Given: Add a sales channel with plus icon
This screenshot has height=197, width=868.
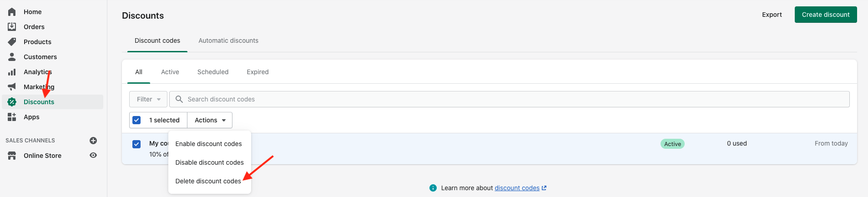Looking at the screenshot, I should (x=93, y=141).
